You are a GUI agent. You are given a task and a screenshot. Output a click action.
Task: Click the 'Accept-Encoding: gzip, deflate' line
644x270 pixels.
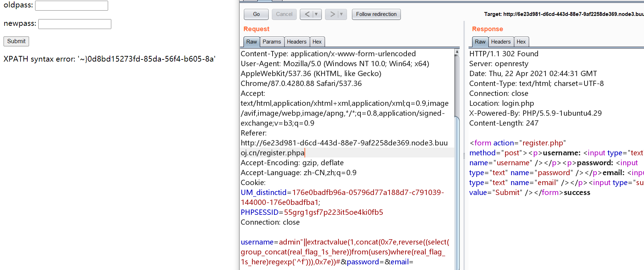pyautogui.click(x=292, y=163)
